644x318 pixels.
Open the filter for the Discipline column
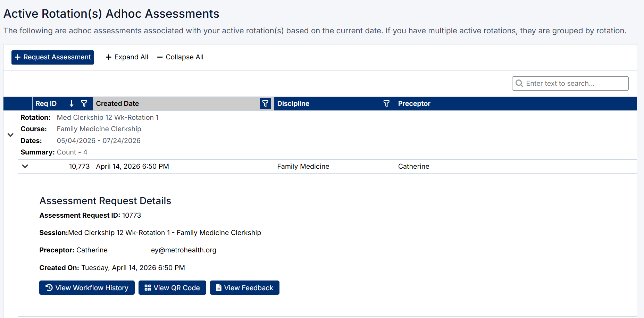click(386, 103)
